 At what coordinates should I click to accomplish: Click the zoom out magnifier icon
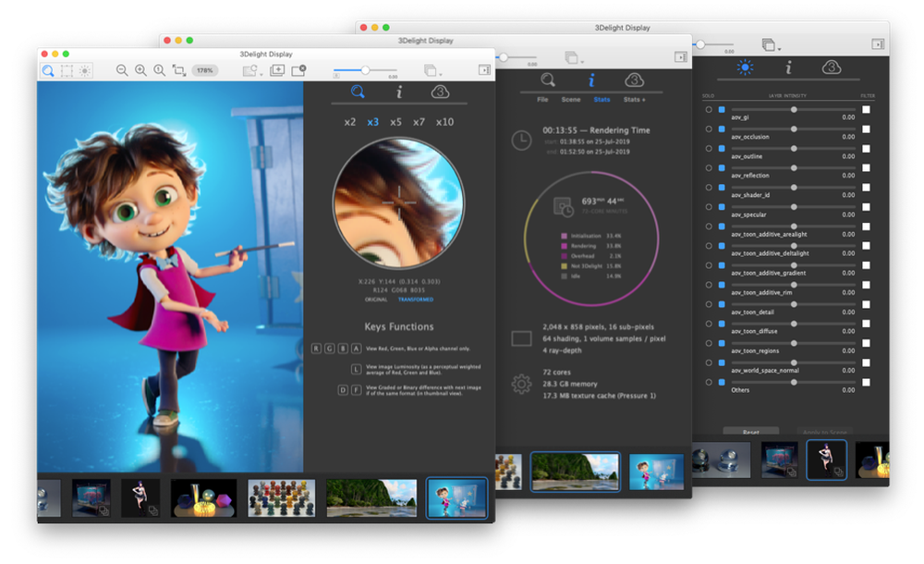(x=122, y=70)
